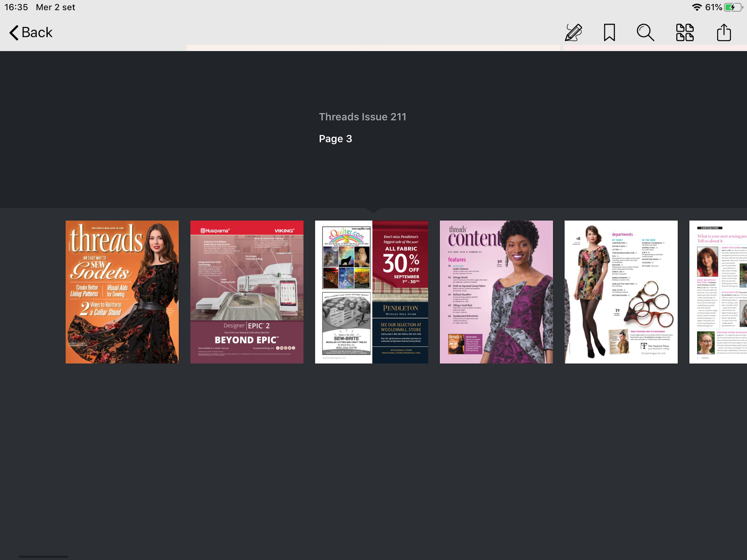Bookmark the current page

point(609,33)
